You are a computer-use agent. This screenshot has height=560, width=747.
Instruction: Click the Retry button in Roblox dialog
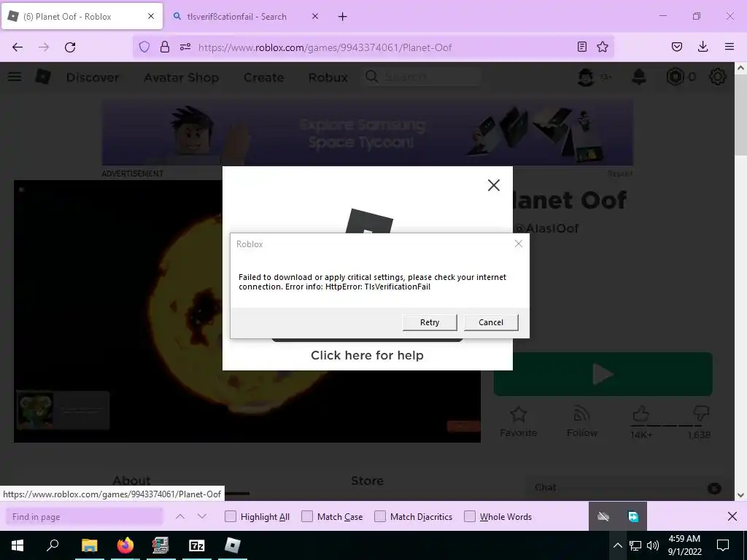[x=429, y=322]
